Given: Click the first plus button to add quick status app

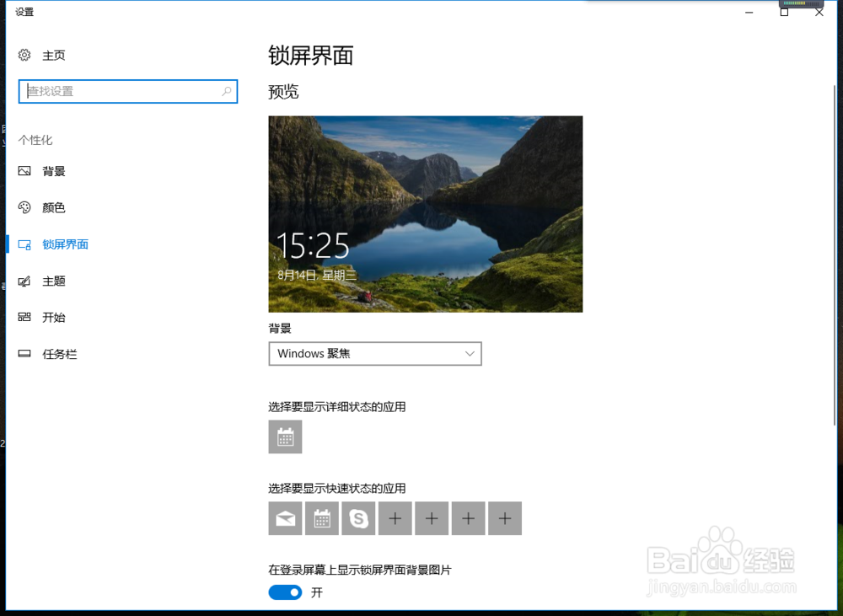Looking at the screenshot, I should point(395,518).
